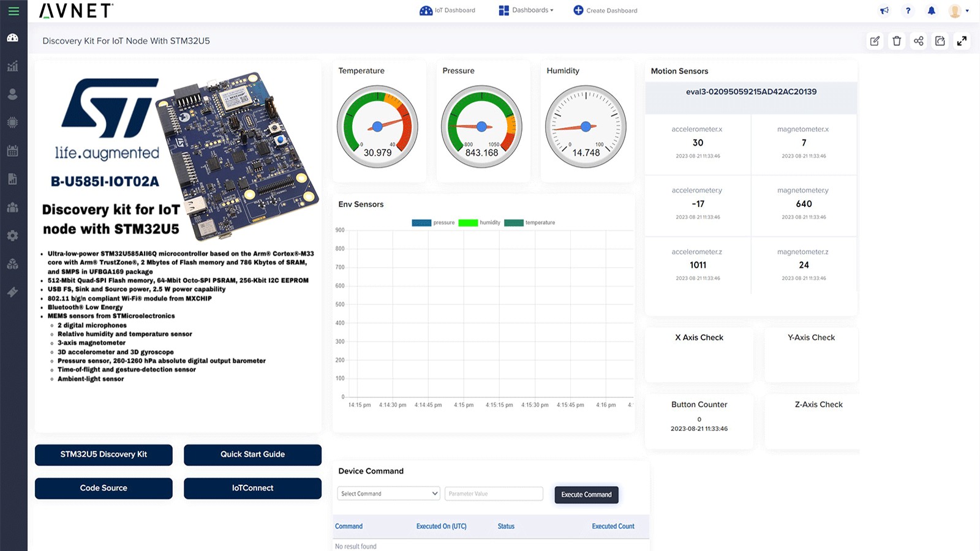Delete the dashboard using the trash icon
Viewport: 980px width, 551px height.
point(896,41)
